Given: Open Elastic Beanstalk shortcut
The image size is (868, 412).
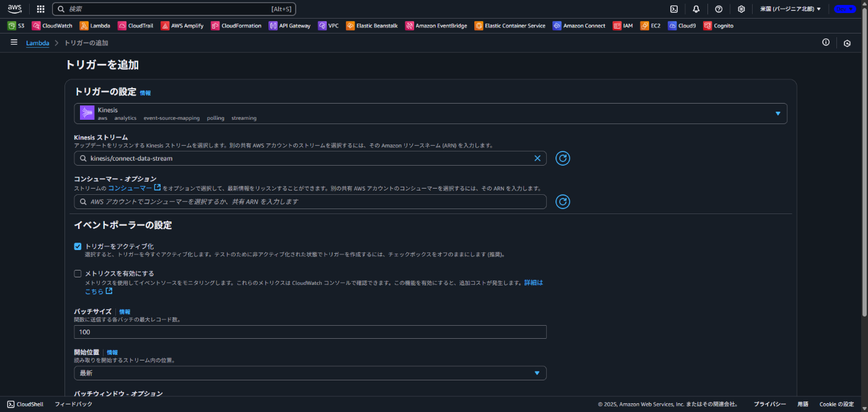Looking at the screenshot, I should 373,25.
